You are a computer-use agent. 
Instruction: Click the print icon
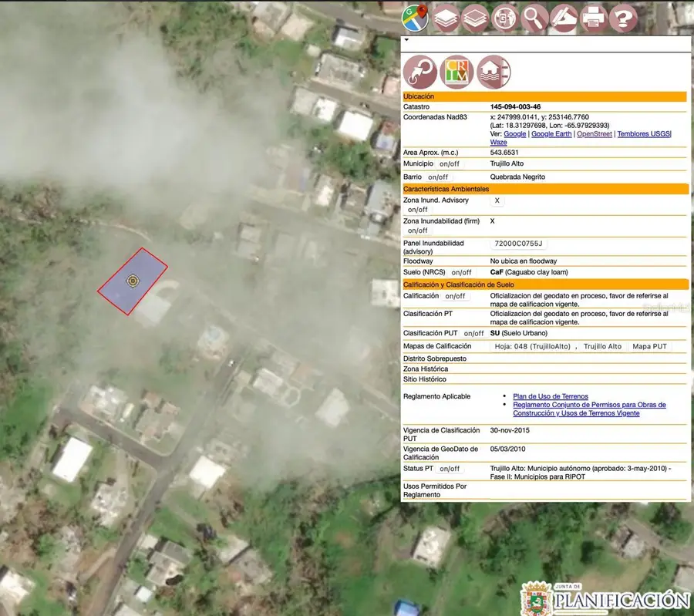tap(595, 17)
